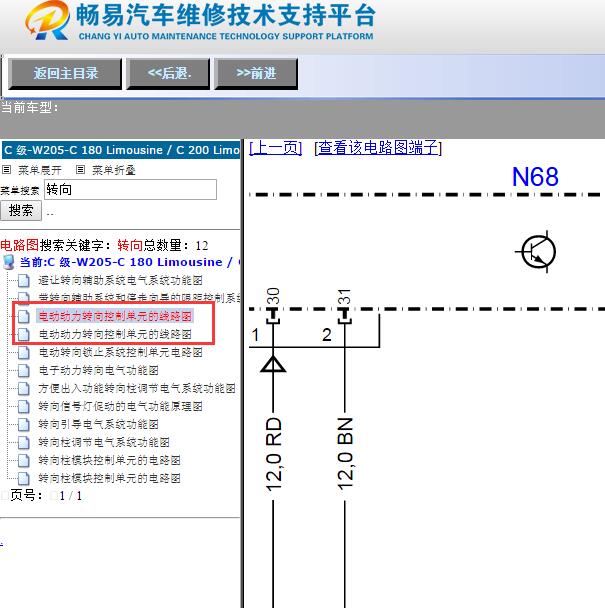Open the 查看该电路图端子 link
605x608 pixels.
pyautogui.click(x=378, y=148)
